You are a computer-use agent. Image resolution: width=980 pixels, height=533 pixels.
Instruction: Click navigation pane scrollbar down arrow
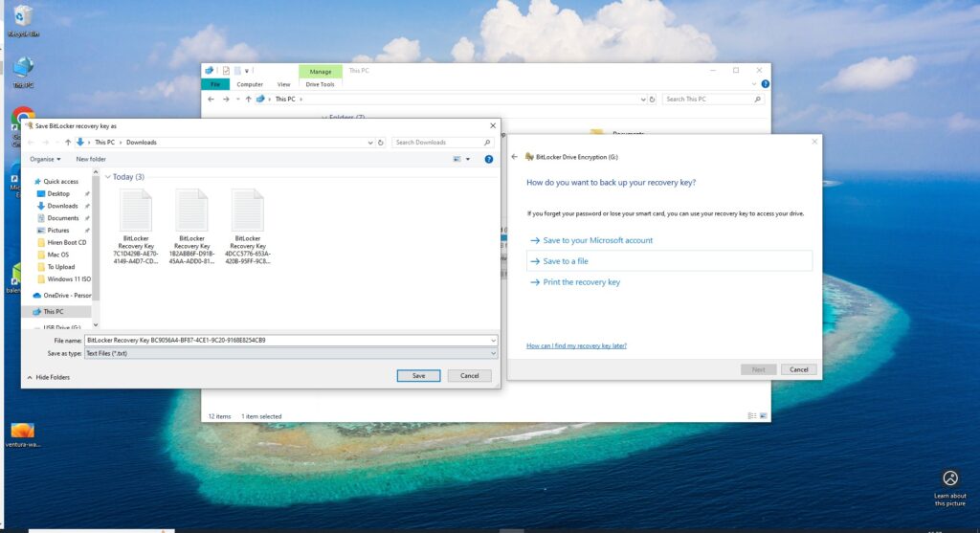click(96, 325)
